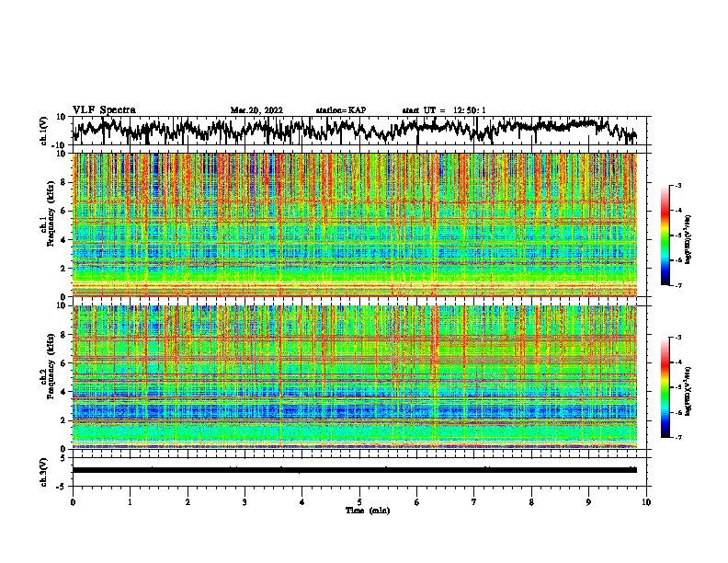Click the time axis tick label "10"

click(x=646, y=502)
